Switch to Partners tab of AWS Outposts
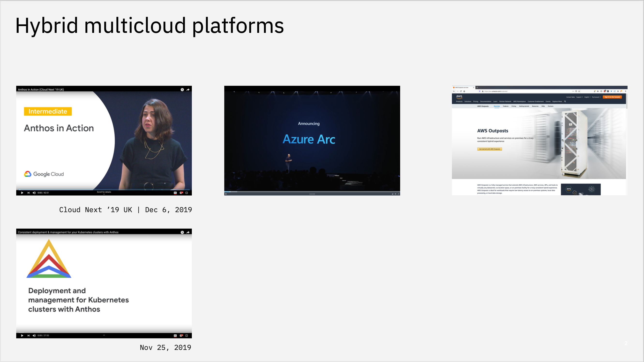This screenshot has width=644, height=362. pos(551,106)
